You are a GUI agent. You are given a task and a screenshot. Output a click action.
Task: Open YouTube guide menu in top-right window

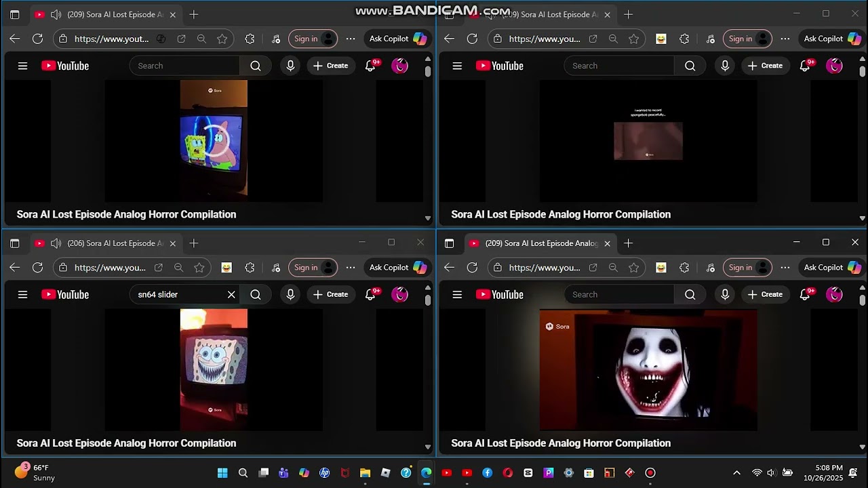tap(457, 66)
